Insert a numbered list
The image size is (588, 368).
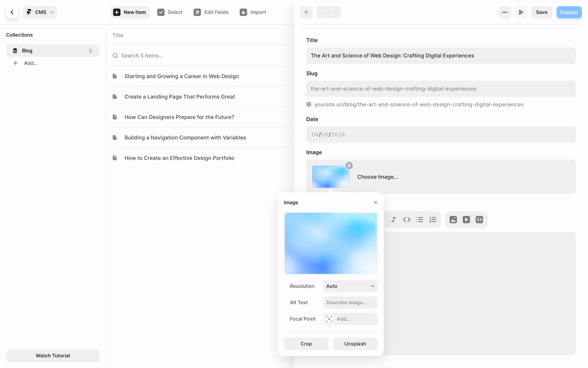[433, 220]
